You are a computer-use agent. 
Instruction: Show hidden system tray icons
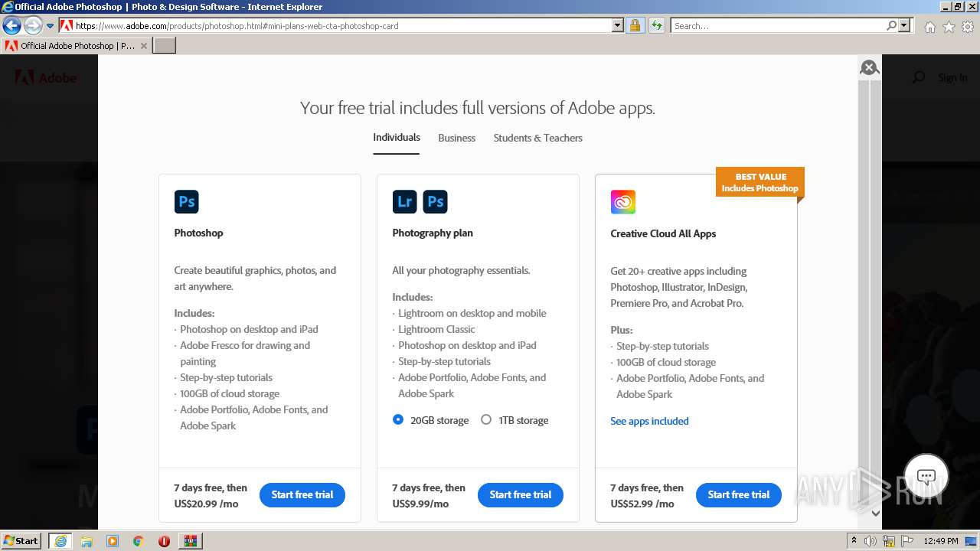point(854,540)
